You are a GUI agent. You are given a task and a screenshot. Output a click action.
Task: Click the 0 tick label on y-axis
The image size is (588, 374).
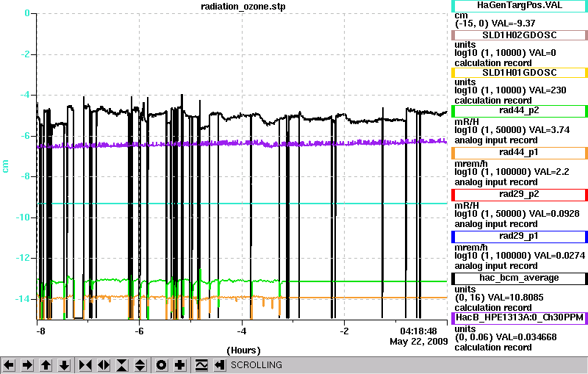(x=27, y=13)
